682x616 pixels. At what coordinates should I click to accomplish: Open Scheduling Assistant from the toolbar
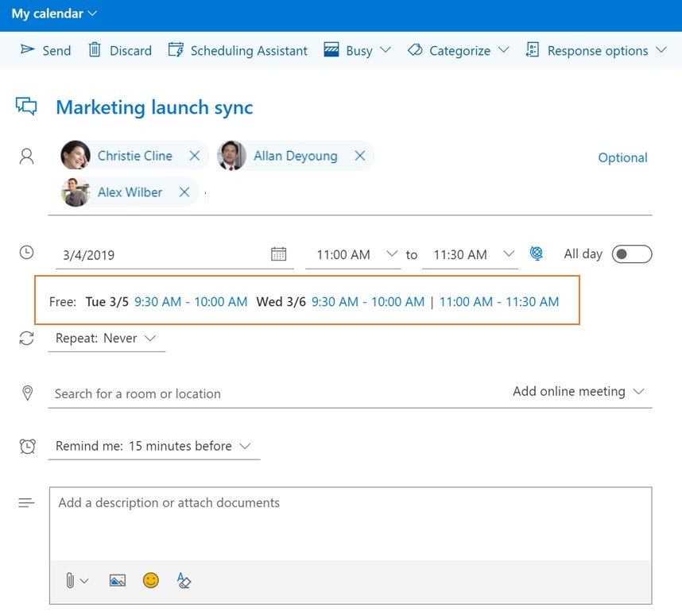tap(238, 50)
